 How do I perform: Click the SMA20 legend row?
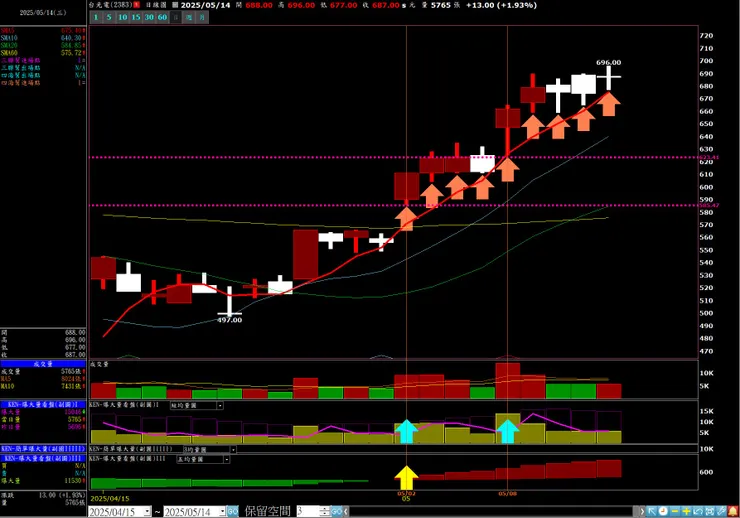43,45
